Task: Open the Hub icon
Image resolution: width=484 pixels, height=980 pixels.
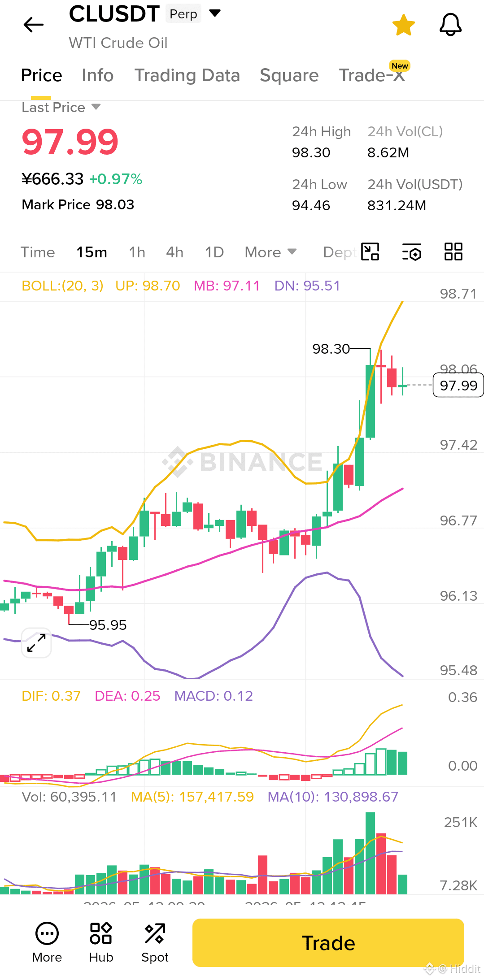Action: 101,943
